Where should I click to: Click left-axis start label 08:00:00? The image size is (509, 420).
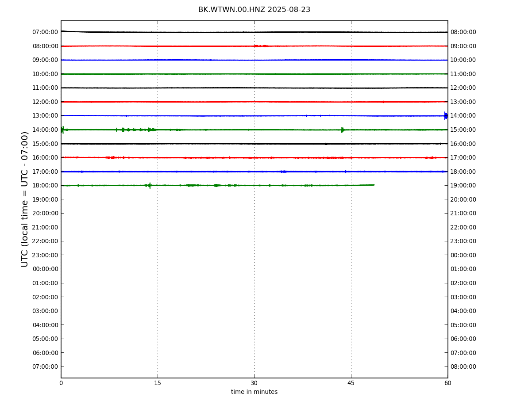tap(46, 46)
